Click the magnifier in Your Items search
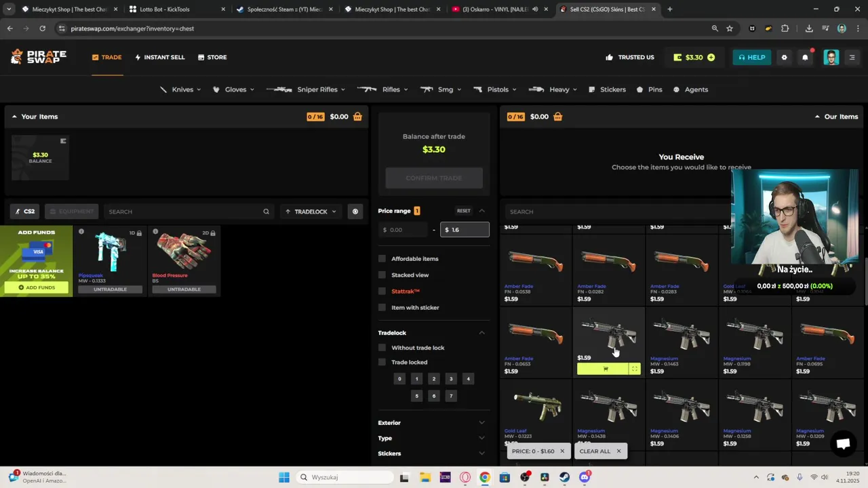This screenshot has width=868, height=488. [x=267, y=211]
